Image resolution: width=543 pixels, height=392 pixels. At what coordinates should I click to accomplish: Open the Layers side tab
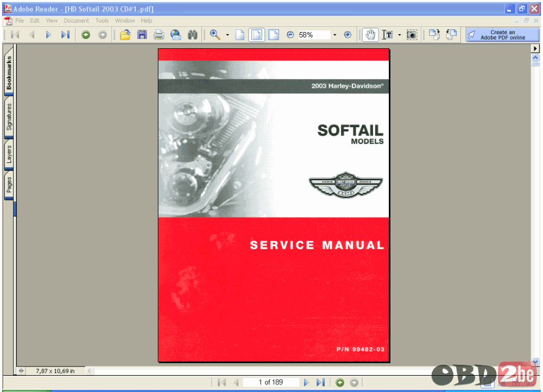tap(9, 154)
